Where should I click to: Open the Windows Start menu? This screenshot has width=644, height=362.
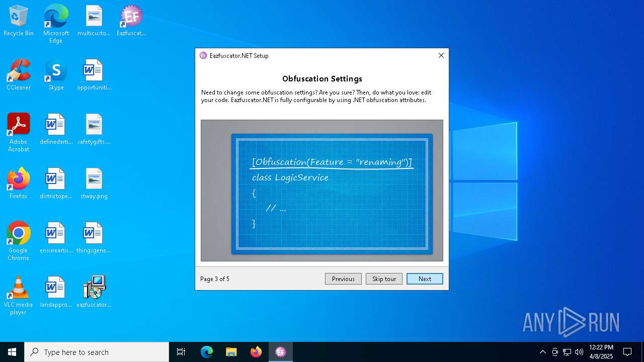12,352
